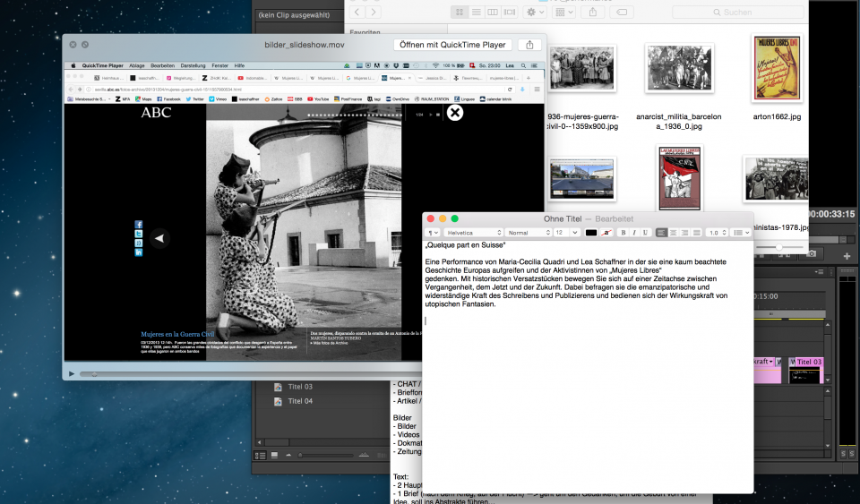Click the black text color swatch

point(590,233)
